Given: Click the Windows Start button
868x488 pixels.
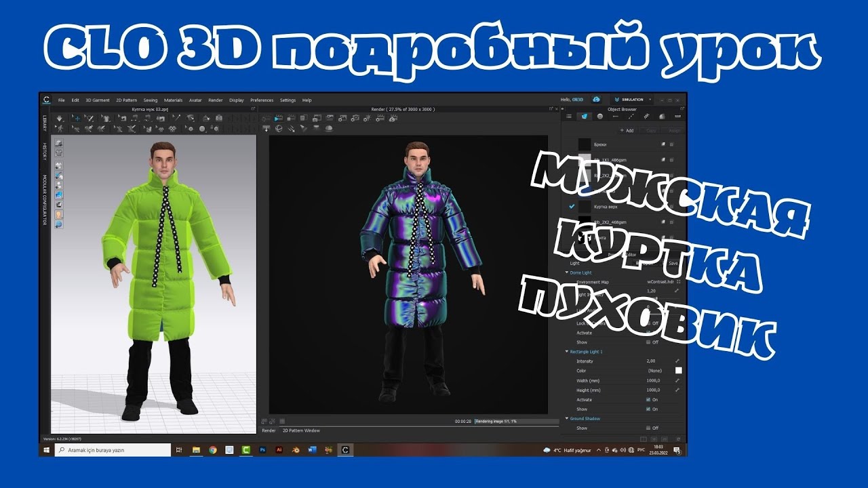Looking at the screenshot, I should [x=47, y=449].
